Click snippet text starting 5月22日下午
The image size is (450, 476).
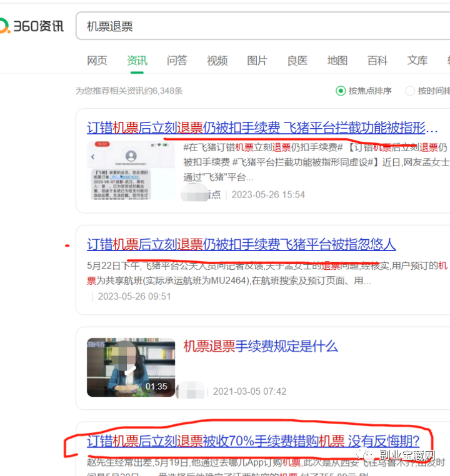pos(267,273)
